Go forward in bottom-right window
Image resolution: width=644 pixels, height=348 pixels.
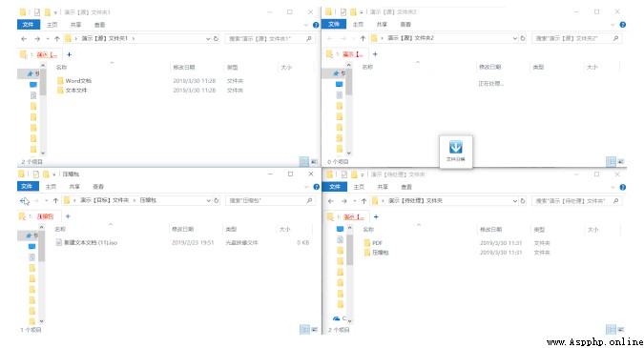tap(344, 200)
